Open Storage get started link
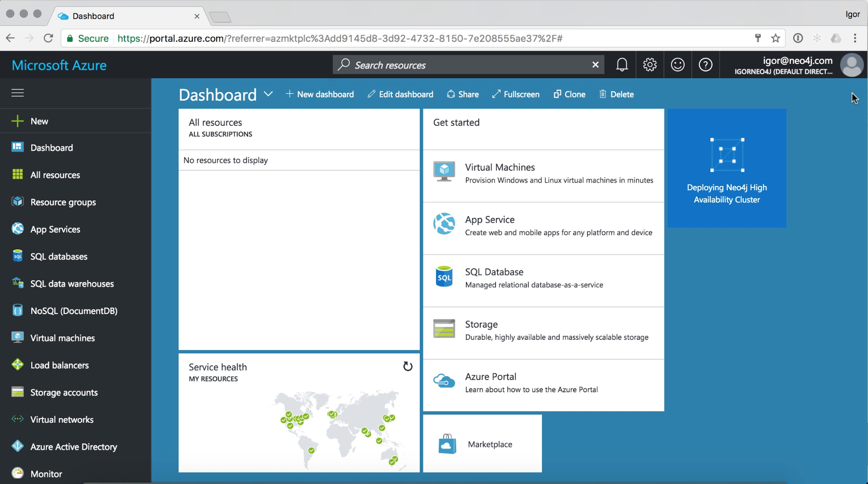 [543, 333]
